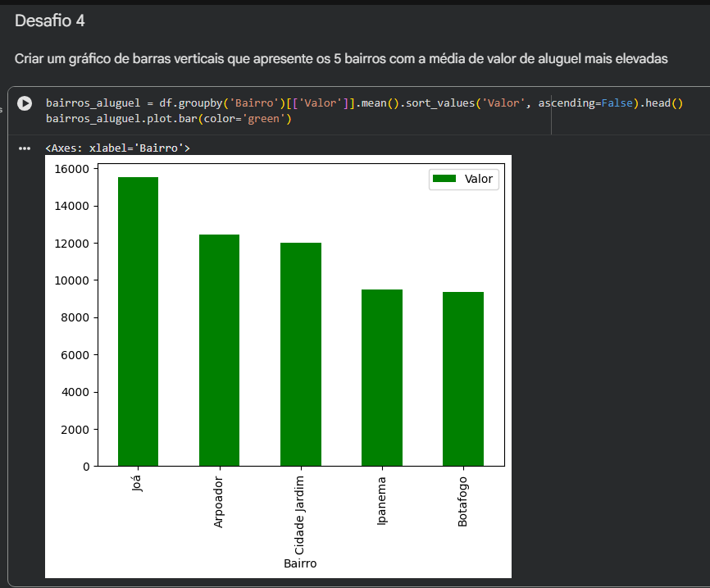Click the 'Joá' x-axis label
710x588 pixels.
coord(137,483)
